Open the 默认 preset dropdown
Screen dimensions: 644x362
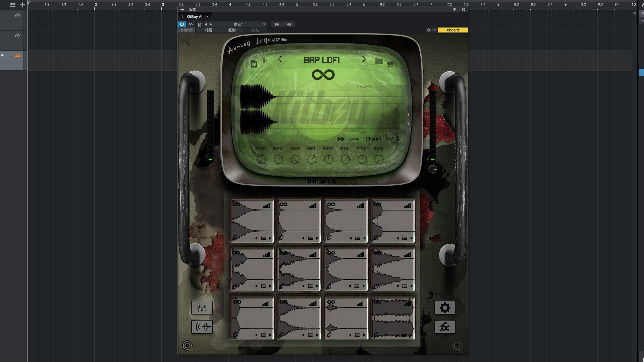240,24
